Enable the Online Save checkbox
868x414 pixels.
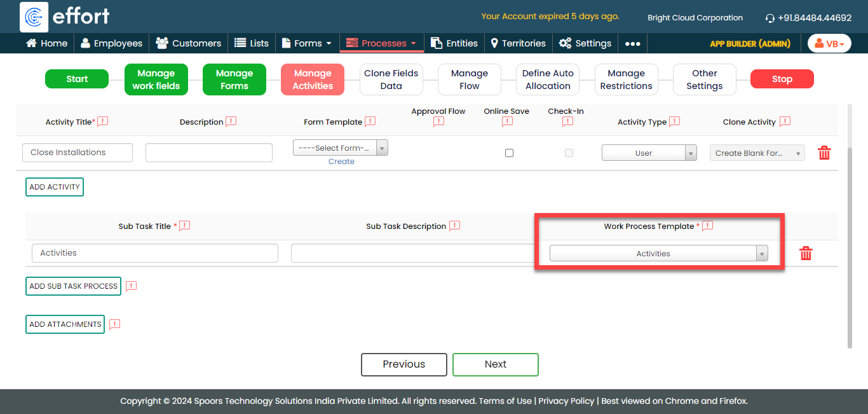509,153
